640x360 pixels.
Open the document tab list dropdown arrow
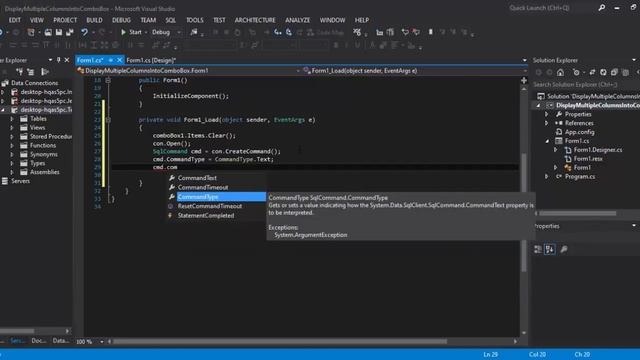tap(524, 60)
